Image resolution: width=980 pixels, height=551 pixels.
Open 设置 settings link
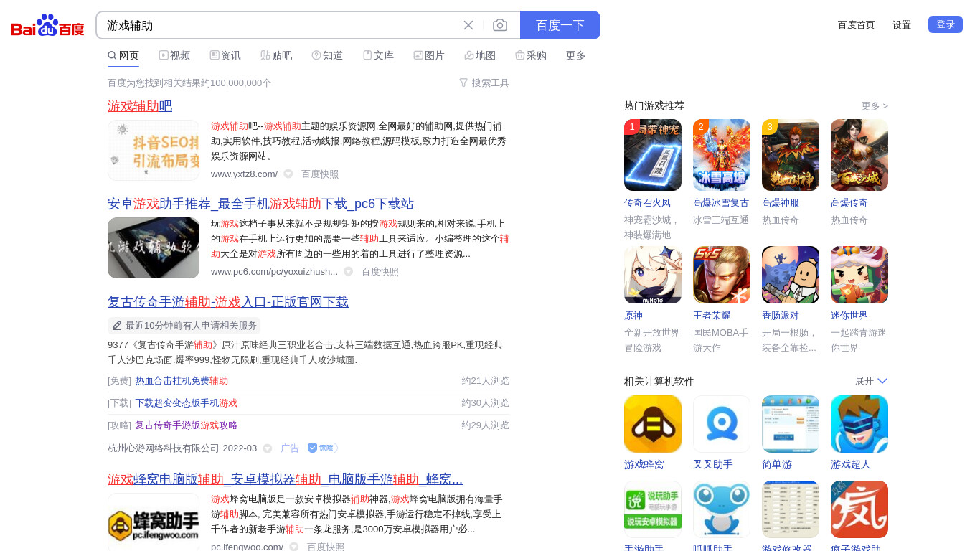coord(902,24)
